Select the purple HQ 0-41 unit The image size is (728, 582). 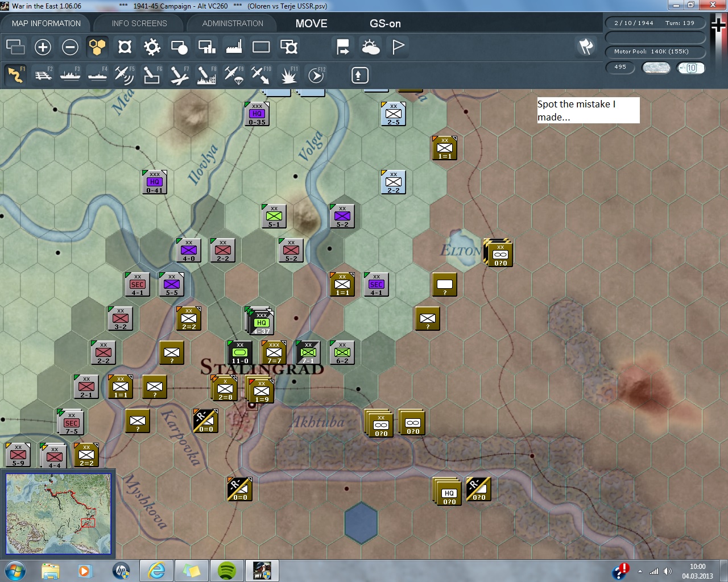coord(155,182)
